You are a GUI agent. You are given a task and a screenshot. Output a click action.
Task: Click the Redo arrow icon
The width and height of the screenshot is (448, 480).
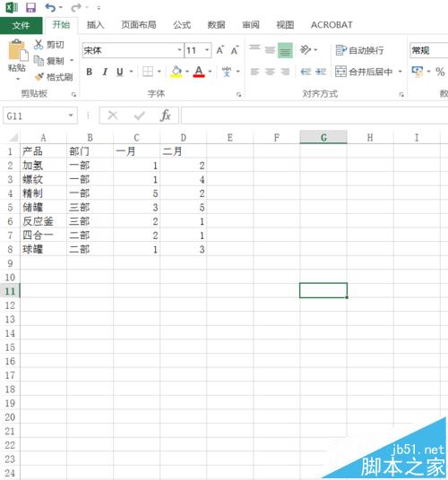pos(76,7)
